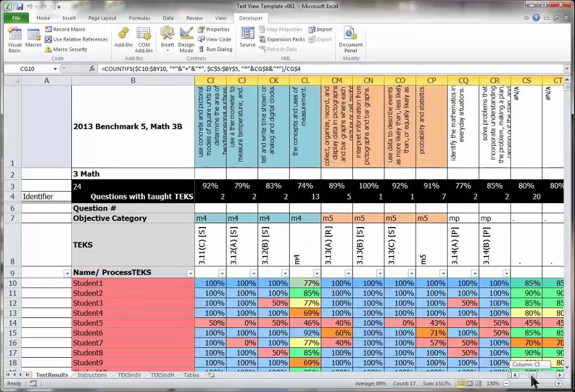Switch to the TEKSindH sheet tab
This screenshot has width=575, height=392.
coord(162,375)
